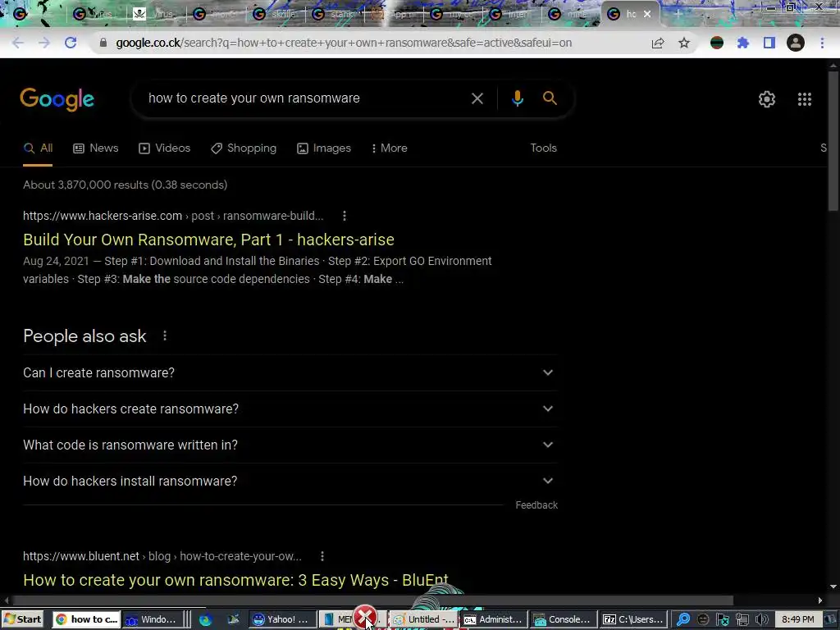Open the 'Untitled -' Paint taskbar window
This screenshot has height=630, width=840.
[424, 619]
